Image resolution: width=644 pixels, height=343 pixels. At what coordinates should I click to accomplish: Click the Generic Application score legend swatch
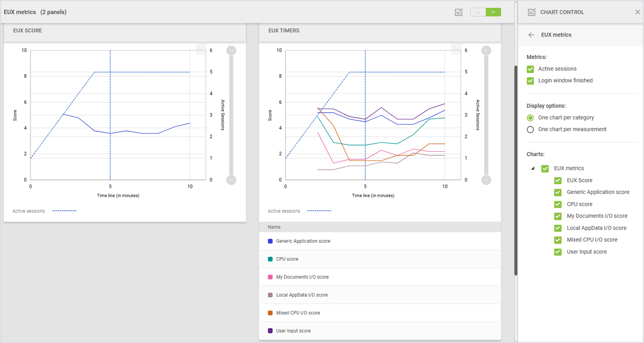pos(270,241)
